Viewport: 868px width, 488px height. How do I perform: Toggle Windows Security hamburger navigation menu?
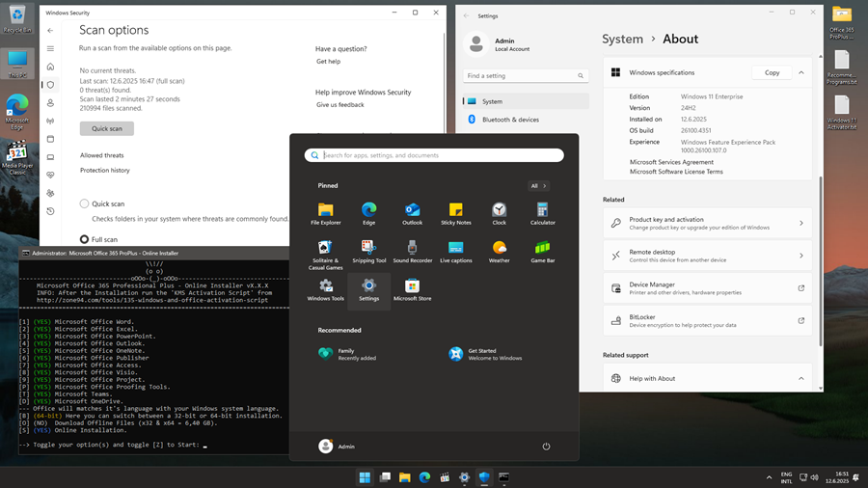(x=50, y=48)
